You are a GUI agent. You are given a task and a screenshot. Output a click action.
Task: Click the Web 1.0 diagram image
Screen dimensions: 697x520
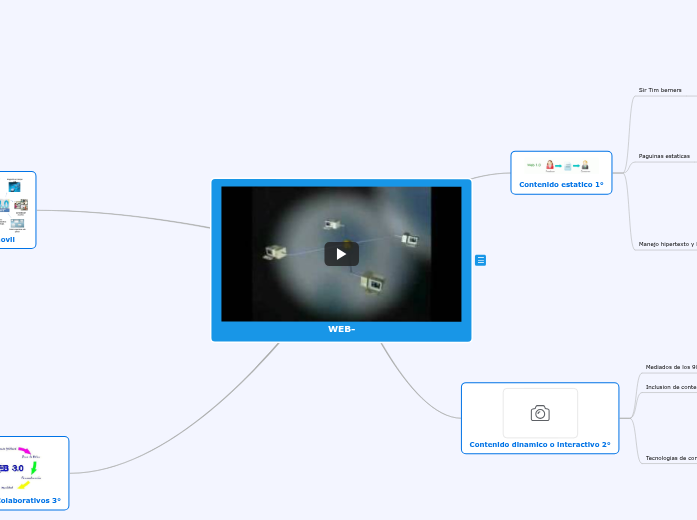point(560,165)
